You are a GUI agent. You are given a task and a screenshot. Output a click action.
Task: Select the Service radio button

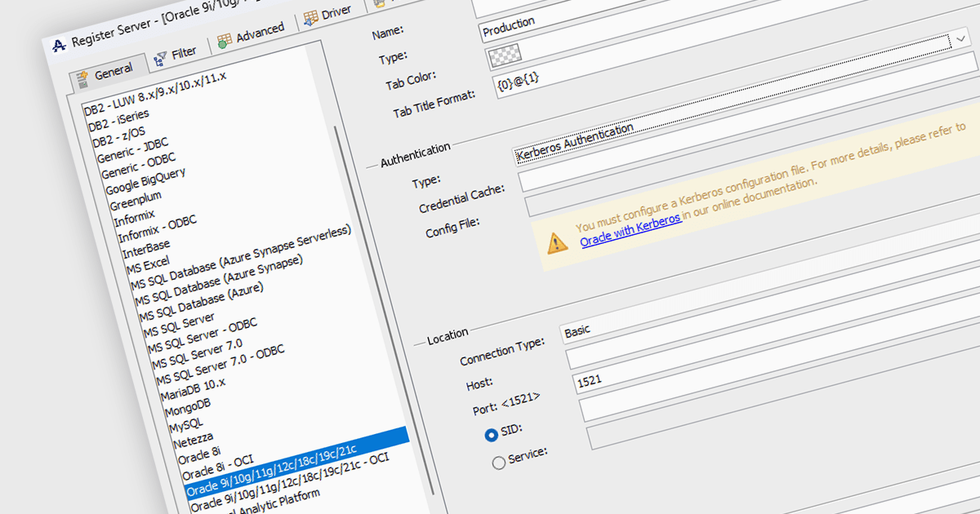click(498, 463)
